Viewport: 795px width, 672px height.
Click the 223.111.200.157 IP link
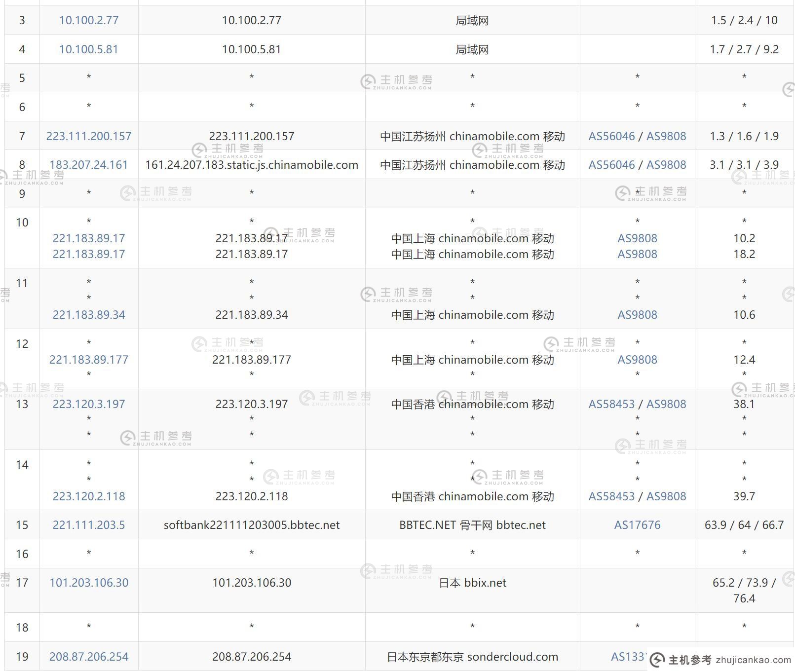(89, 136)
